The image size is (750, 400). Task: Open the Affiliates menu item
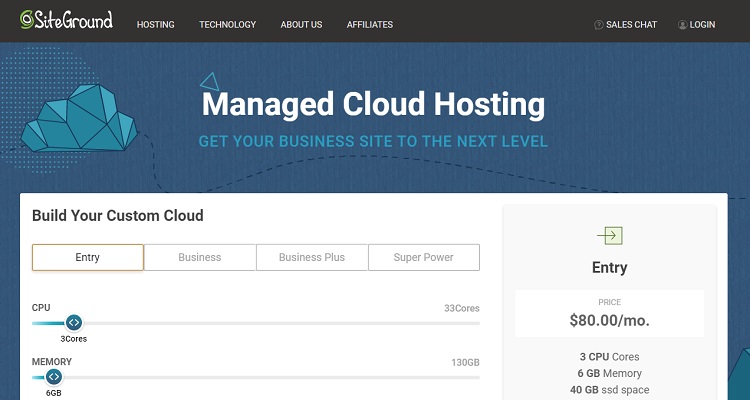370,25
